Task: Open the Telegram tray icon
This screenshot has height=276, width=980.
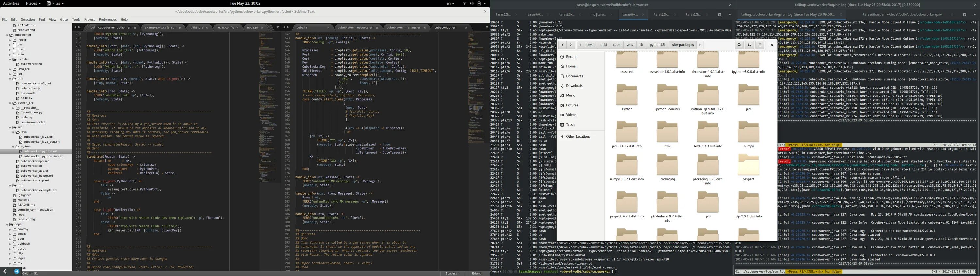Action: pyautogui.click(x=17, y=271)
